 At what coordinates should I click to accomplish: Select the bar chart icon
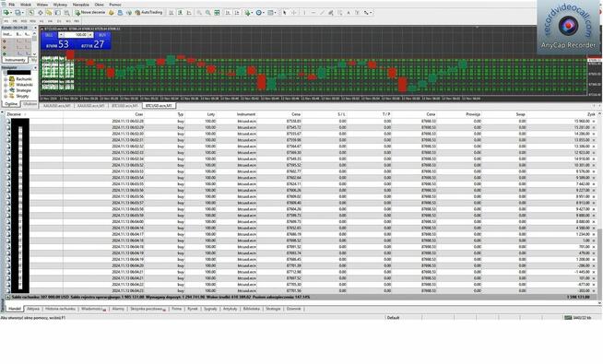pos(171,13)
